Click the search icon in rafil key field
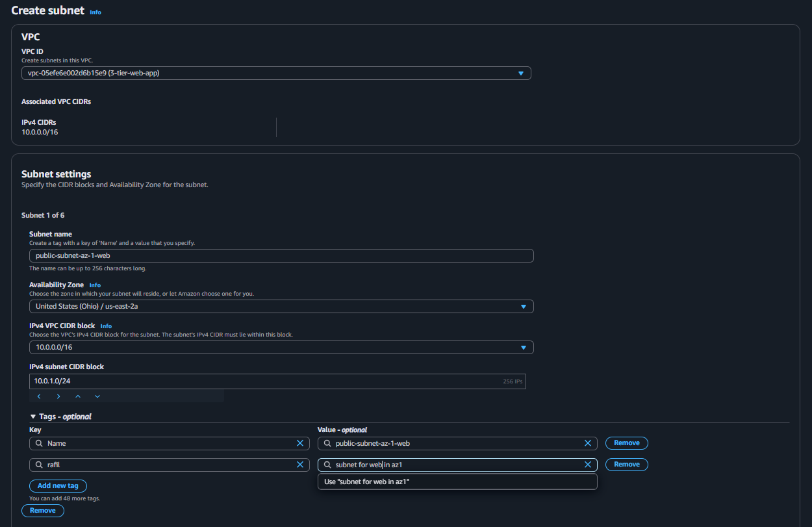The width and height of the screenshot is (812, 527). coord(40,465)
